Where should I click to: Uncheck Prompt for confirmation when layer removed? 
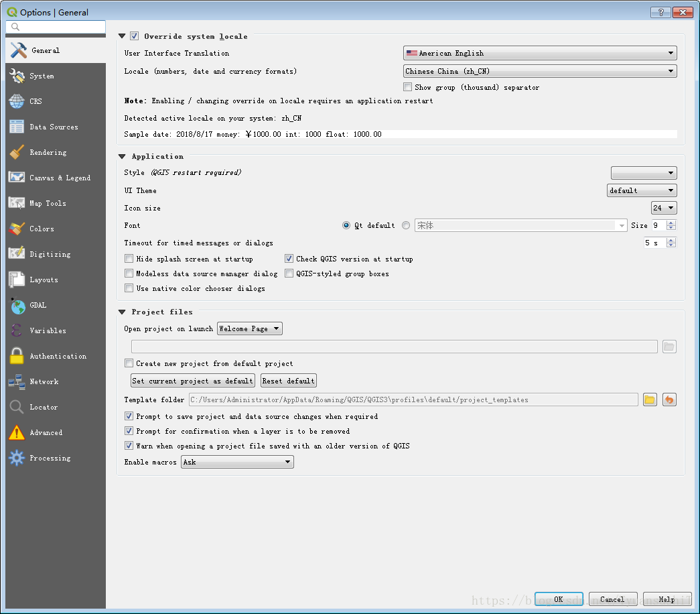pyautogui.click(x=129, y=431)
